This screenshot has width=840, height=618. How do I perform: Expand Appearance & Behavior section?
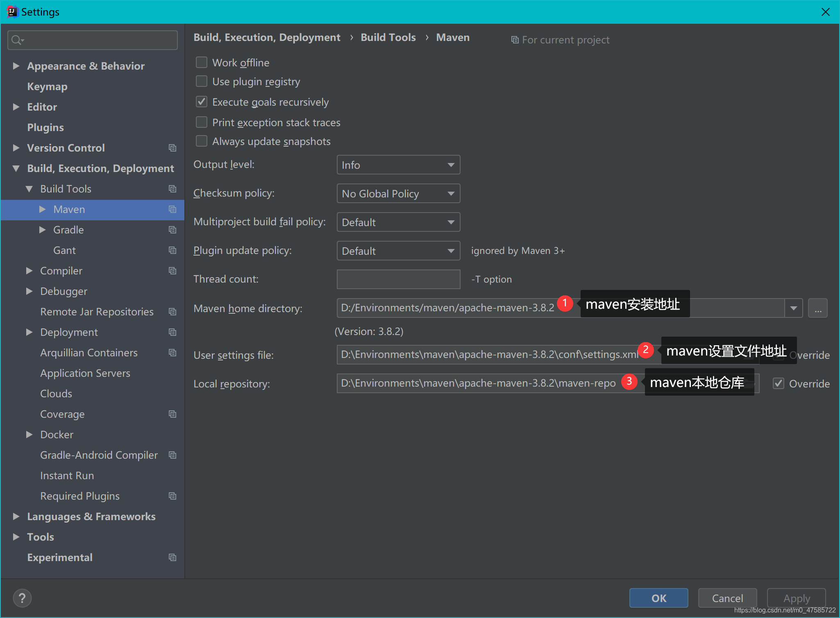point(16,66)
